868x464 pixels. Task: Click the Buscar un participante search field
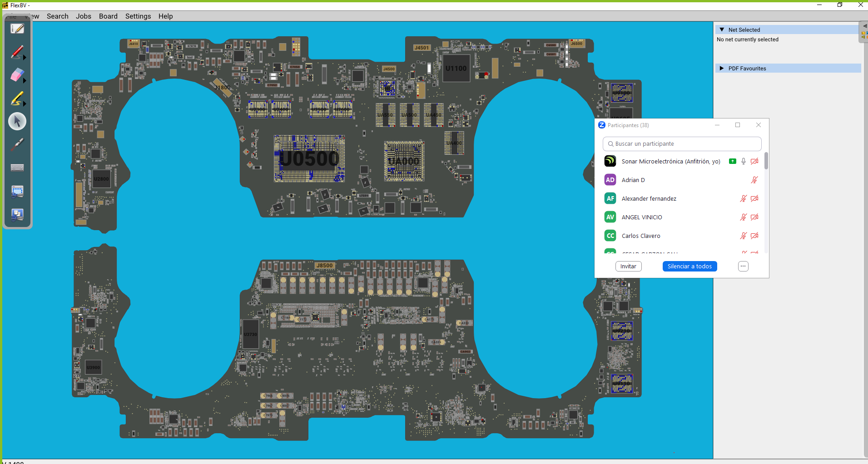click(x=682, y=144)
